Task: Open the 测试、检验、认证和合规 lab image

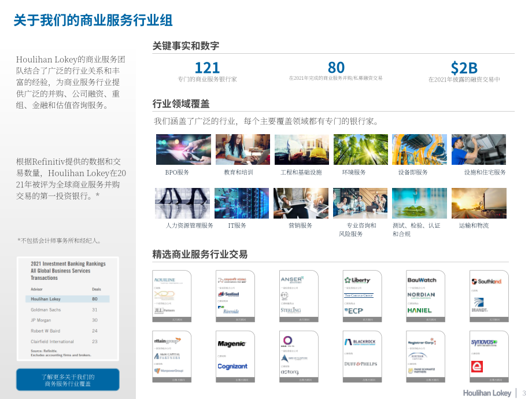Action: 419,203
